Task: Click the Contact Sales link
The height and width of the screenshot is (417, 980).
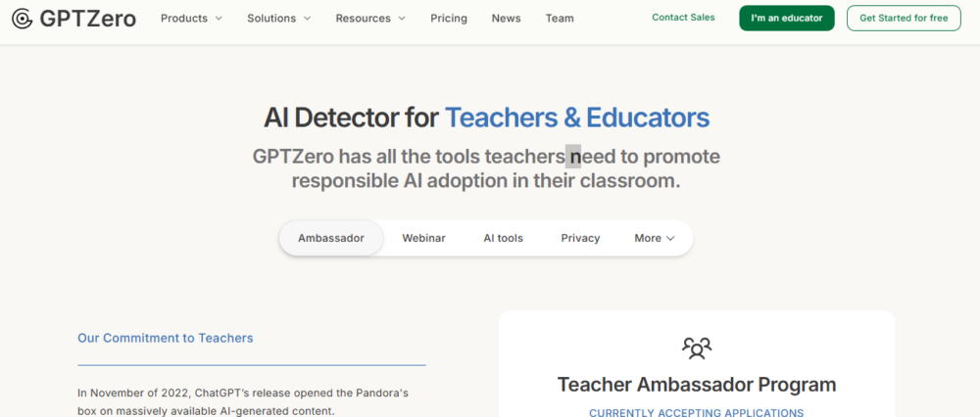Action: pyautogui.click(x=683, y=18)
